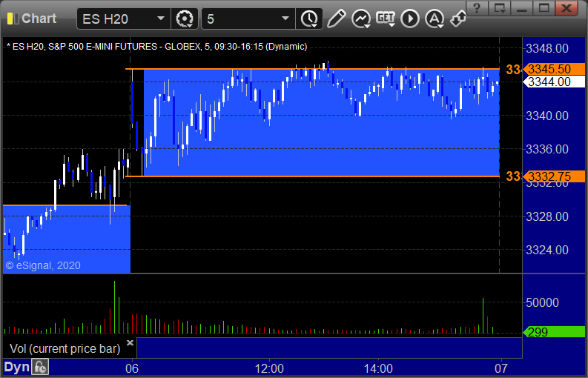Open the symbol dropdown showing ES H20
The image size is (588, 378).
pos(124,19)
